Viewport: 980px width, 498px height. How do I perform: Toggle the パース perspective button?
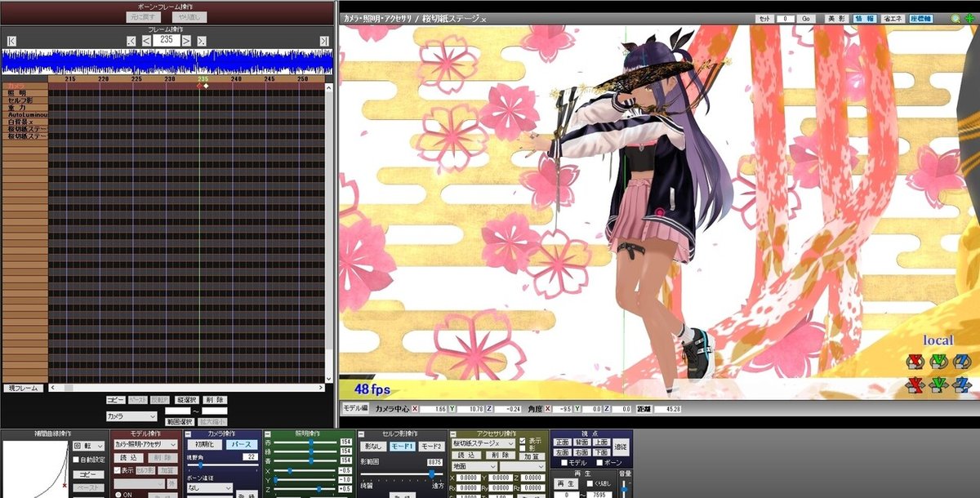(x=242, y=444)
